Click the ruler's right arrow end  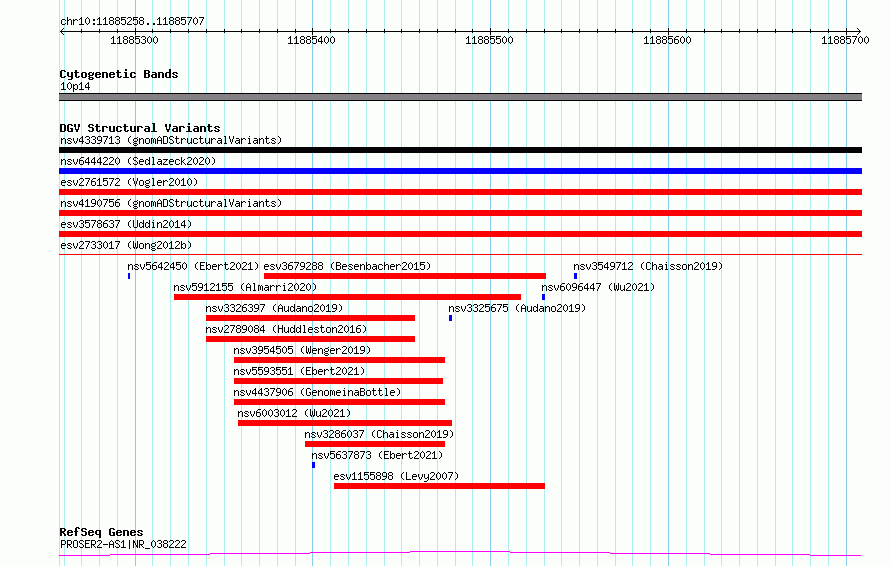(x=859, y=31)
